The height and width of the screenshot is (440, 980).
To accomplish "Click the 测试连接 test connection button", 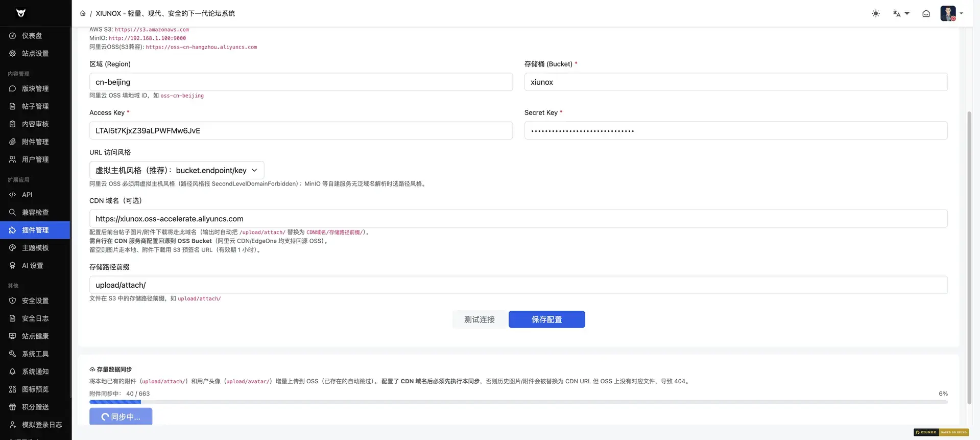I will pos(479,319).
